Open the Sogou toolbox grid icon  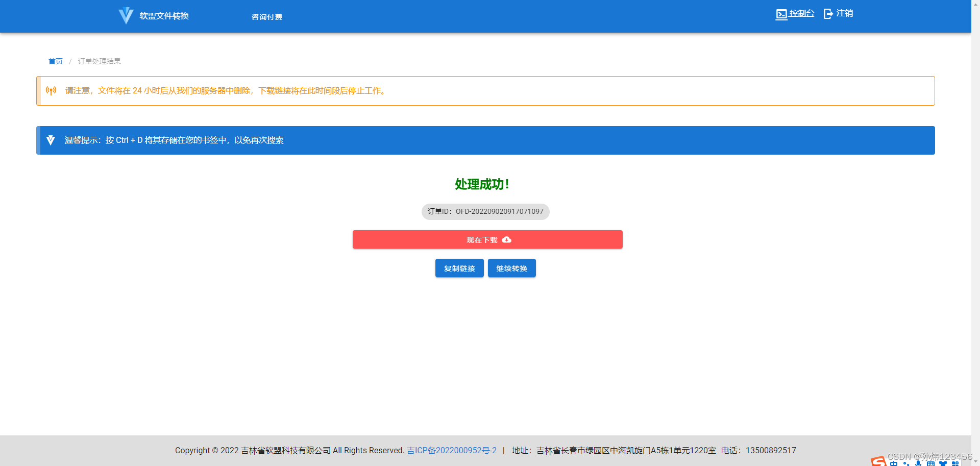pos(955,463)
